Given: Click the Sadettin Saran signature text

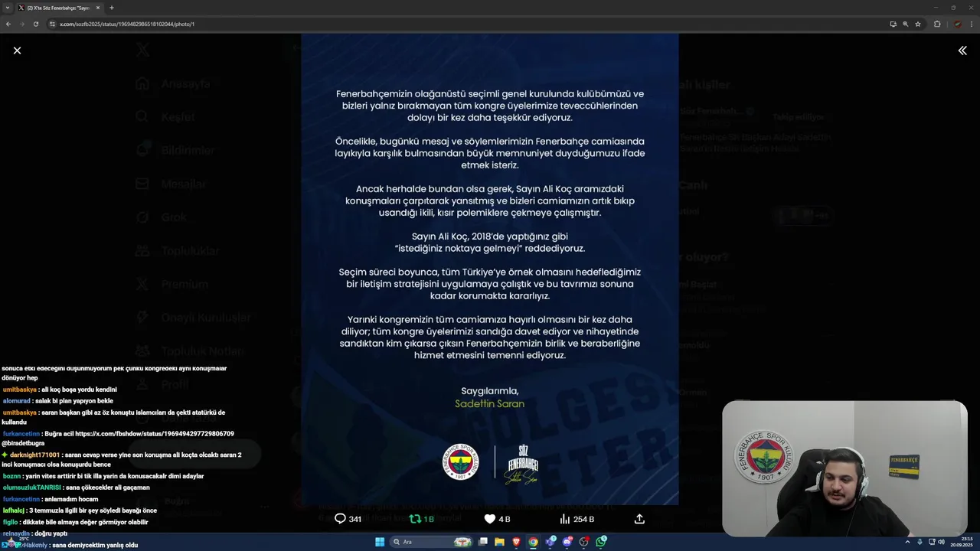Looking at the screenshot, I should coord(490,404).
